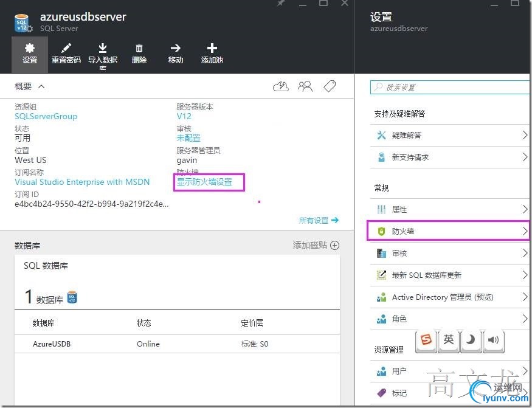
Task: Click the 标准: S0 pricing tier cell
Action: (255, 344)
